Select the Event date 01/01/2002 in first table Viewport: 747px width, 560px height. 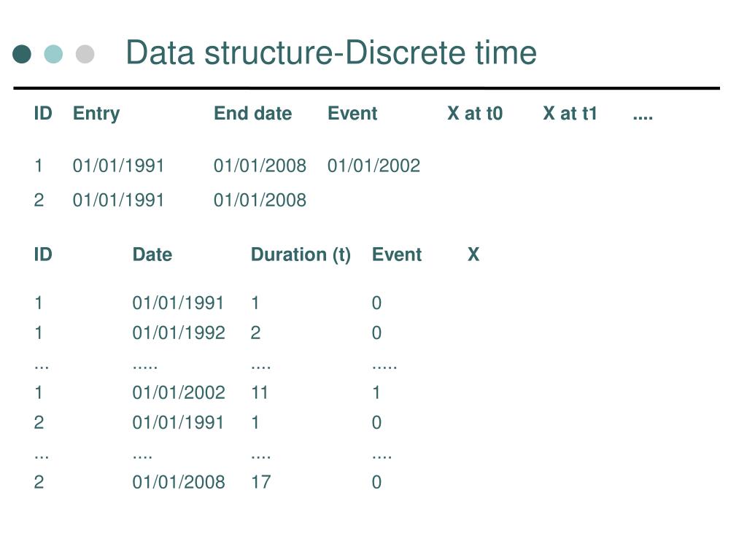373,166
